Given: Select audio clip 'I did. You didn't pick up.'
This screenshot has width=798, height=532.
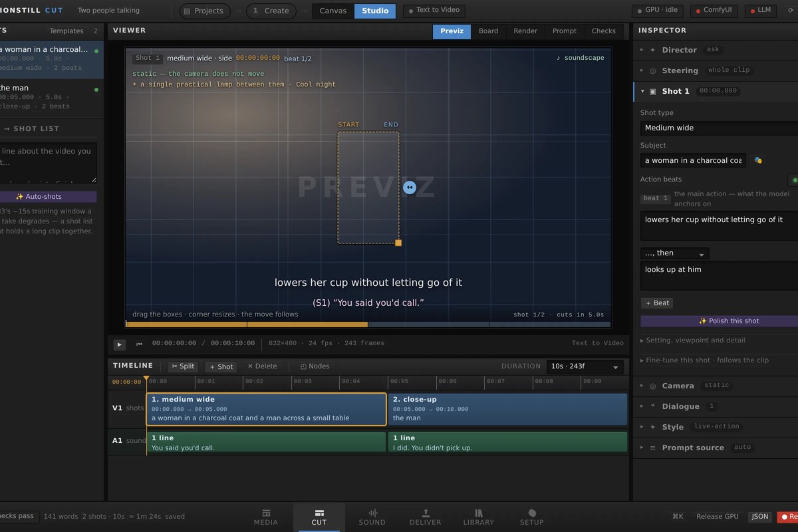Looking at the screenshot, I should [x=507, y=443].
